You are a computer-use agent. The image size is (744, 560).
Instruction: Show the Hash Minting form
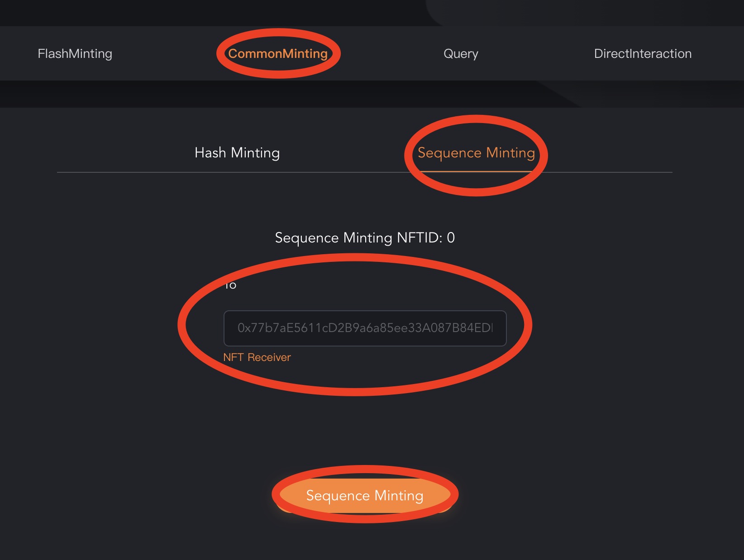[x=237, y=153]
